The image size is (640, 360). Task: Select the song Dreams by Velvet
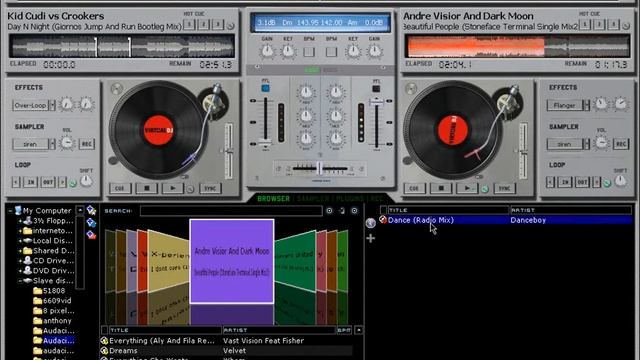pyautogui.click(x=227, y=351)
